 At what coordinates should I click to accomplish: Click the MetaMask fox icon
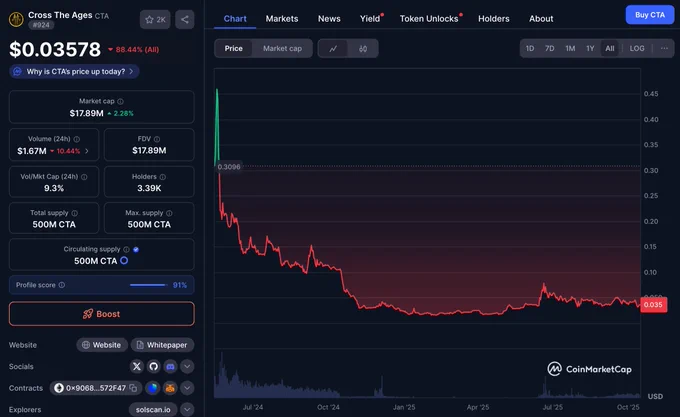170,388
